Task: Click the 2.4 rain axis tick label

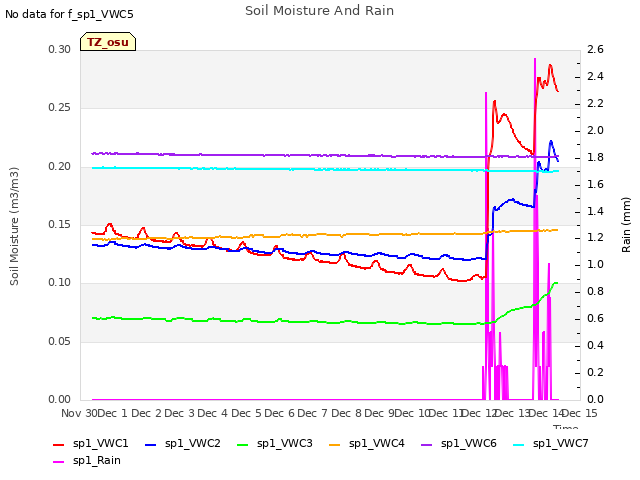Action: pos(596,76)
